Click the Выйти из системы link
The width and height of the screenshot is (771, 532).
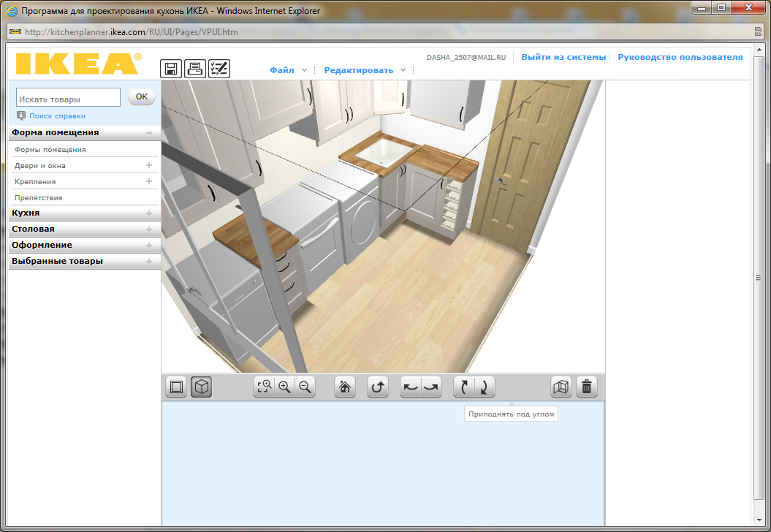click(563, 57)
